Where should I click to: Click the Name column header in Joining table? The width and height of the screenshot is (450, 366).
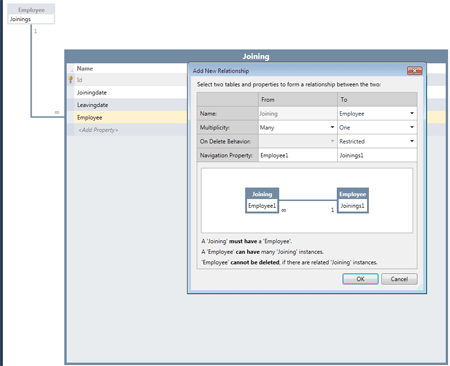tap(85, 68)
